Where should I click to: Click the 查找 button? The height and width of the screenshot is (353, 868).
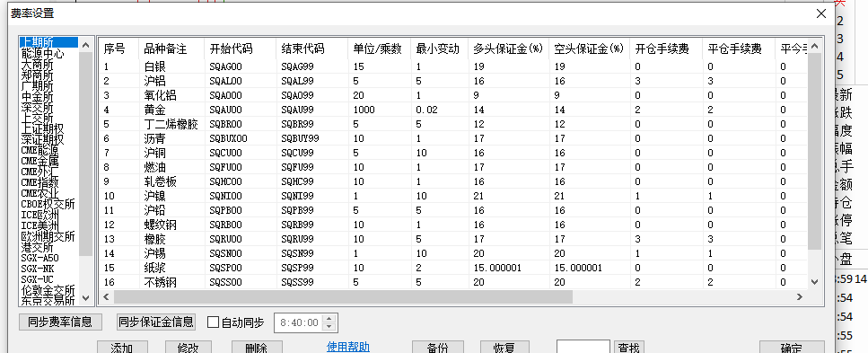(628, 348)
